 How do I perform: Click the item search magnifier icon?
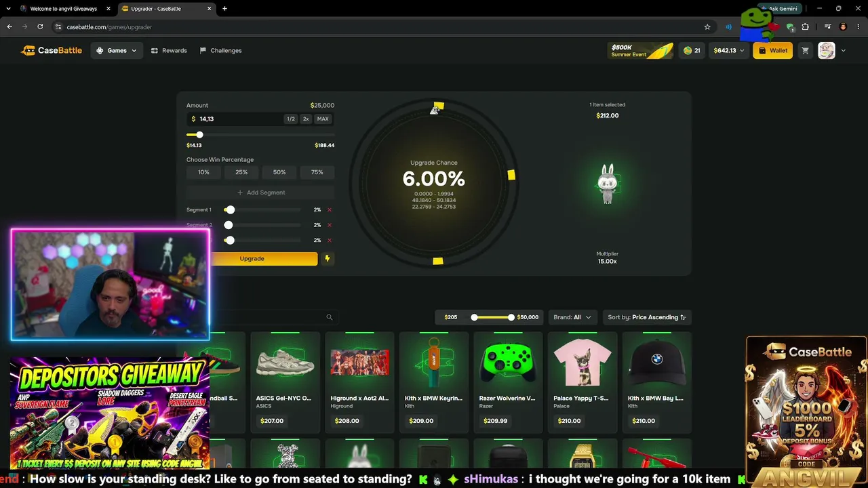coord(330,317)
